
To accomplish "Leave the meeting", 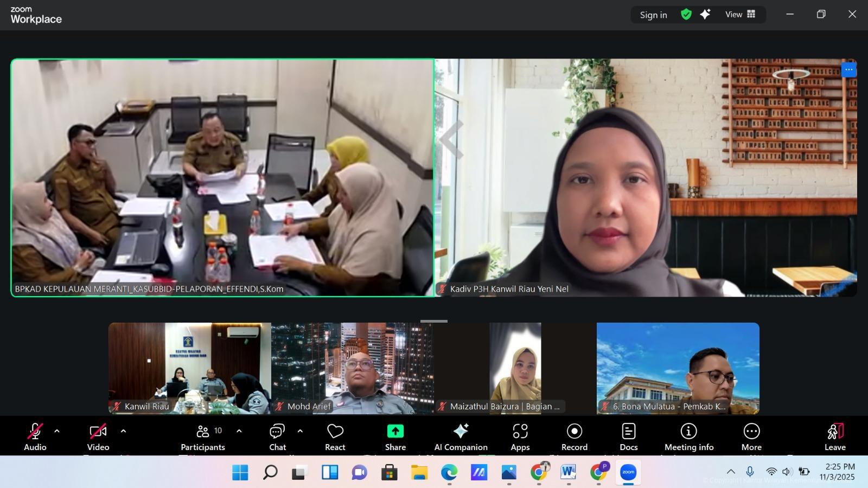I will click(835, 437).
